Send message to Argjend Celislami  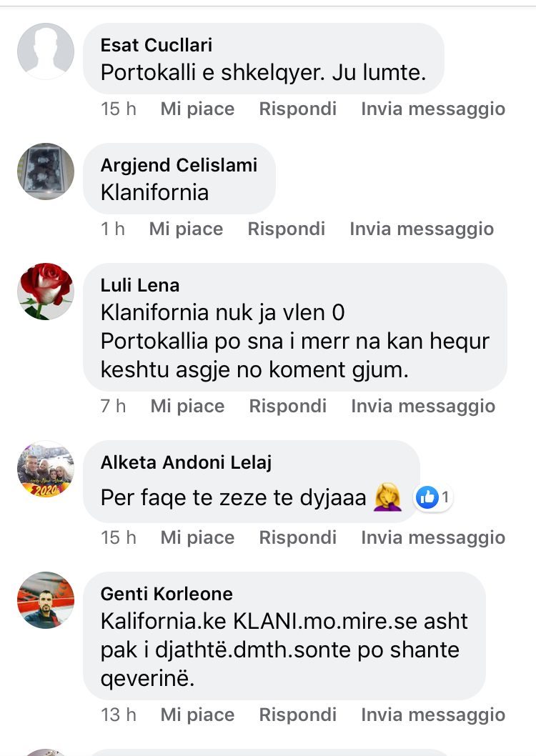(422, 229)
